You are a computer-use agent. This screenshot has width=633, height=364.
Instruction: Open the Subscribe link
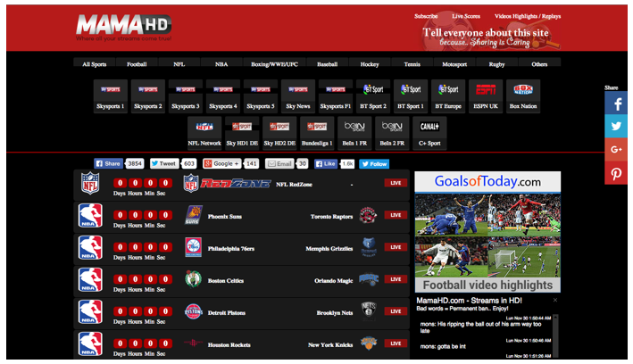click(x=426, y=16)
